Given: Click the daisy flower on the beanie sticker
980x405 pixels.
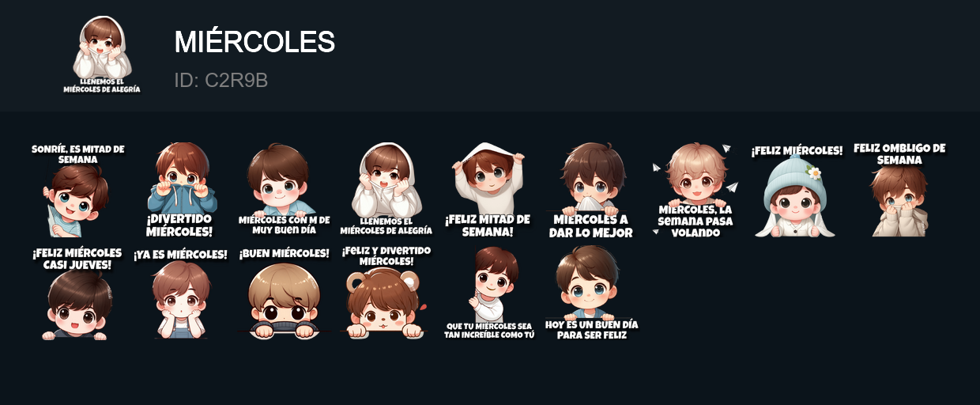Looking at the screenshot, I should (x=814, y=172).
